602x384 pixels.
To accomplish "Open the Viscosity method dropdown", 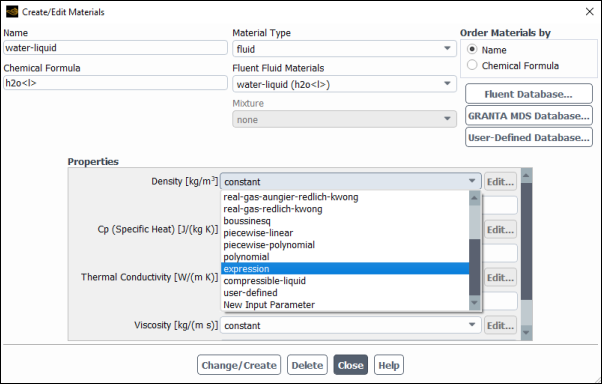I will click(x=351, y=325).
